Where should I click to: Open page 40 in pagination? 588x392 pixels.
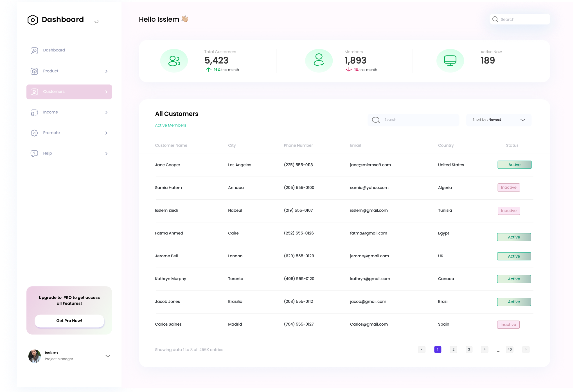[510, 349]
